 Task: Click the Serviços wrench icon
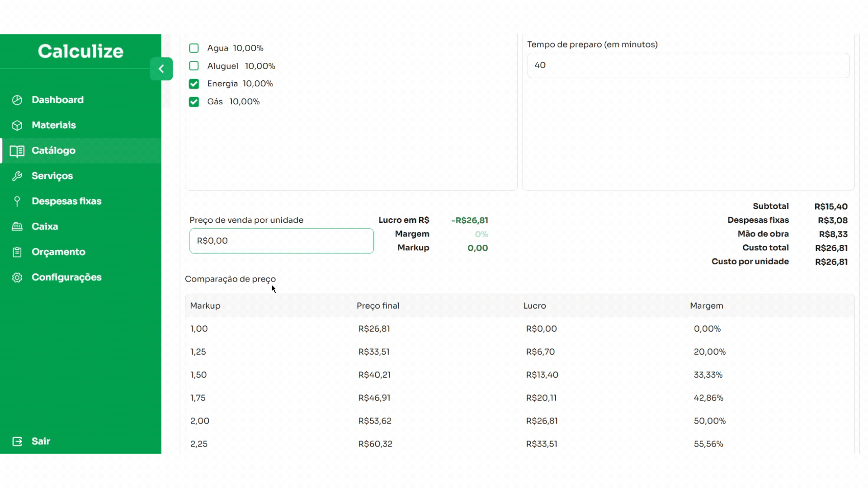click(x=17, y=176)
